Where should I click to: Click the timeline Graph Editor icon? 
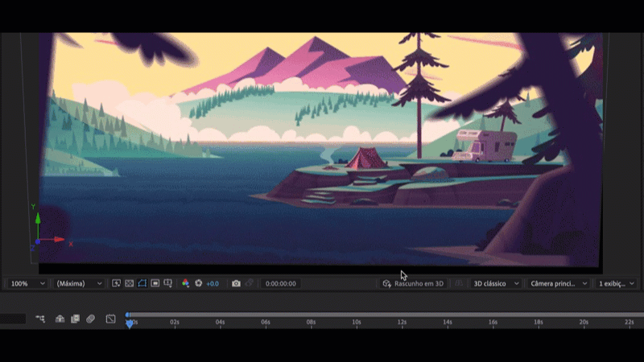pos(110,319)
